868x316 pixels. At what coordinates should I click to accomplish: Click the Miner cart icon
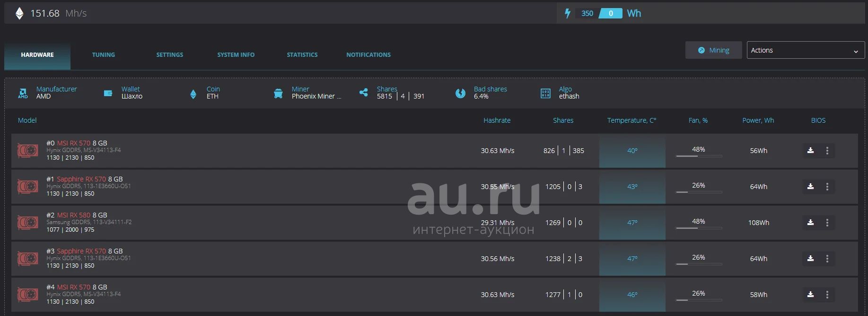click(x=278, y=93)
